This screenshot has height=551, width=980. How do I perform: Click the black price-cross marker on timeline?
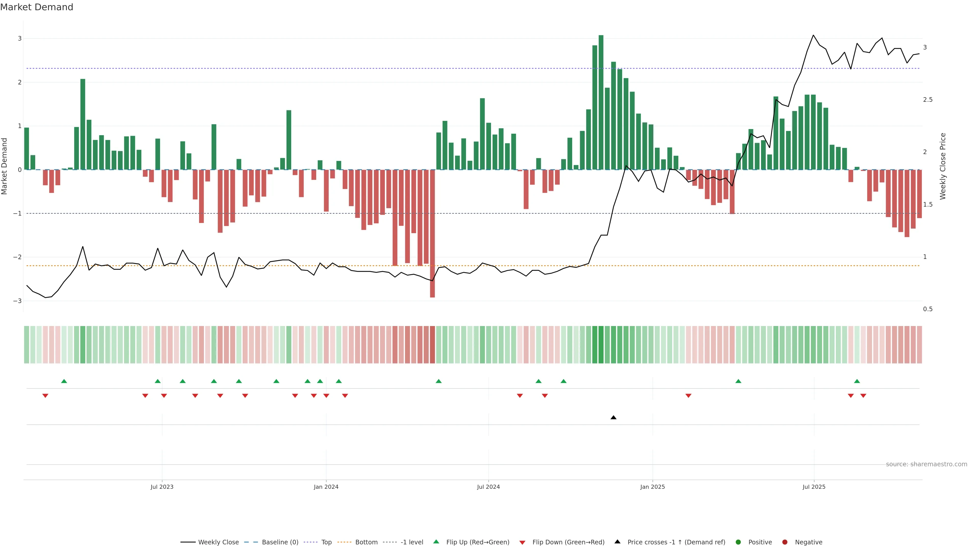click(x=613, y=418)
